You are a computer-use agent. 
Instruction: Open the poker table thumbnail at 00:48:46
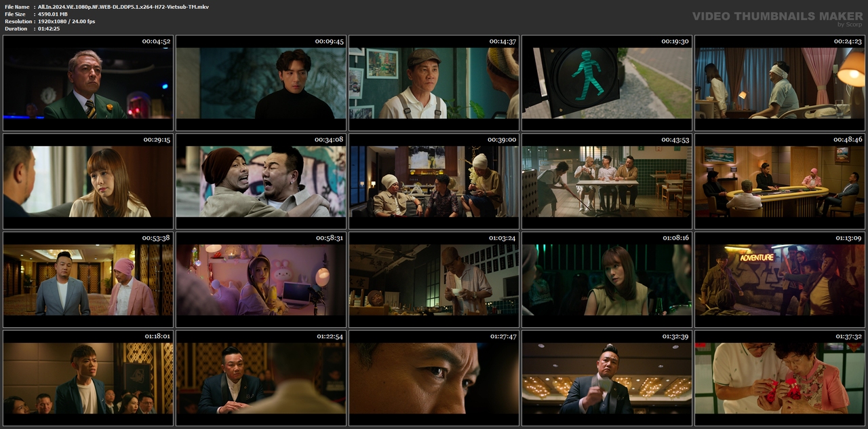pos(780,181)
